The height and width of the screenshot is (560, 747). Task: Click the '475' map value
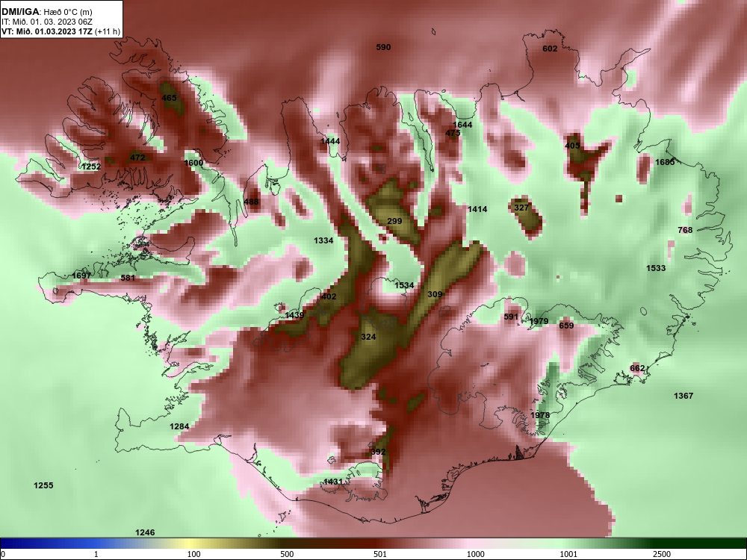[x=453, y=134]
